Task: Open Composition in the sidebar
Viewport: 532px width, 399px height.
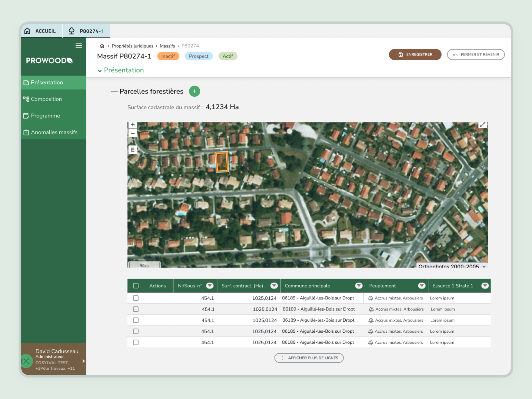Action: pyautogui.click(x=54, y=99)
